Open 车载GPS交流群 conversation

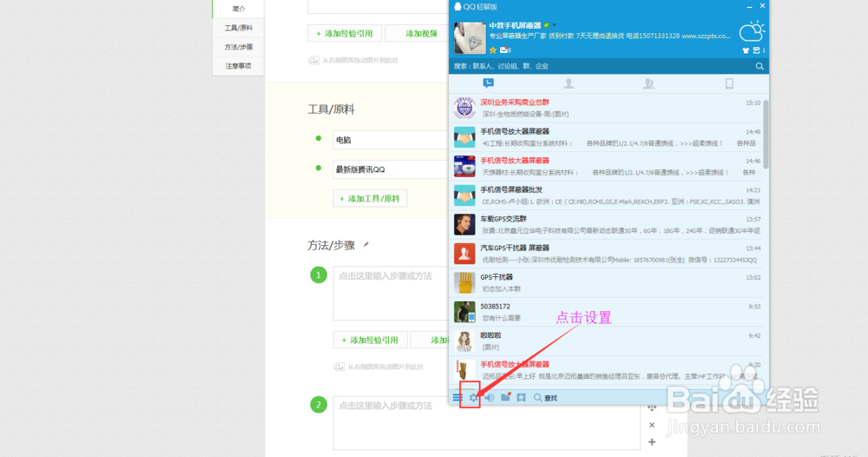pyautogui.click(x=606, y=224)
